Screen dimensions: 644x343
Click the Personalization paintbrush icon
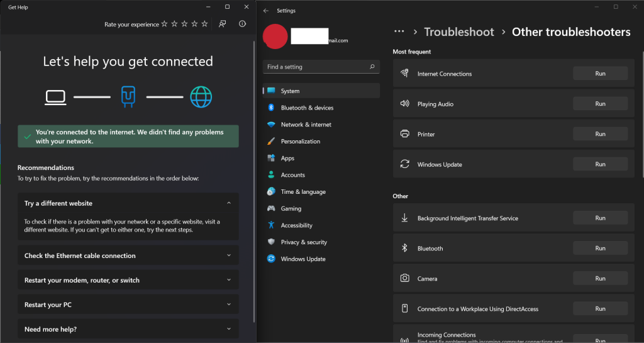point(271,142)
